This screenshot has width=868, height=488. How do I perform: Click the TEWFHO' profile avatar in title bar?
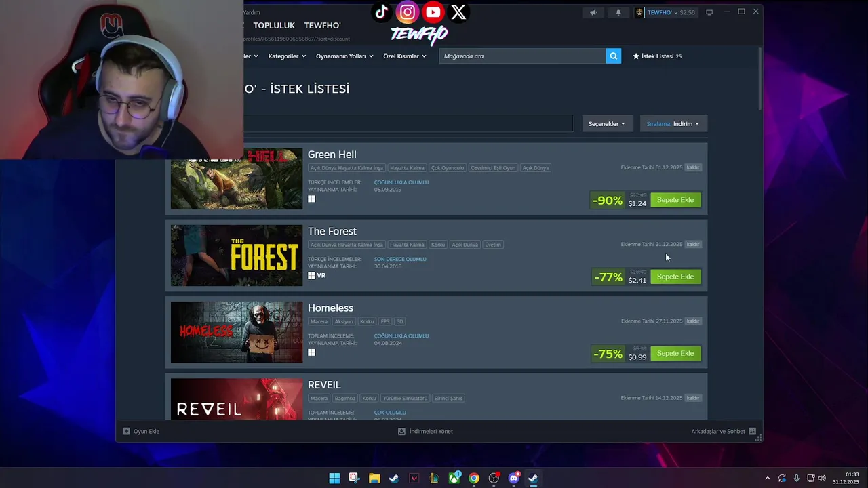point(639,12)
